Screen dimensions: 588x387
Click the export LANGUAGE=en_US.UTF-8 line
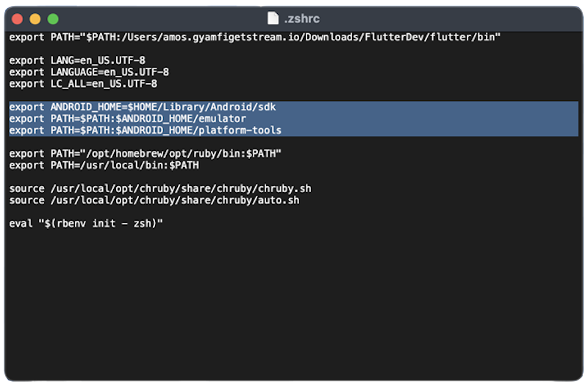[89, 72]
